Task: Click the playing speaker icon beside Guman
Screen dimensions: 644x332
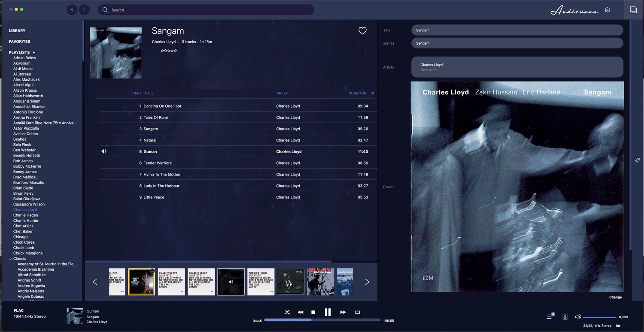Action: coord(104,151)
